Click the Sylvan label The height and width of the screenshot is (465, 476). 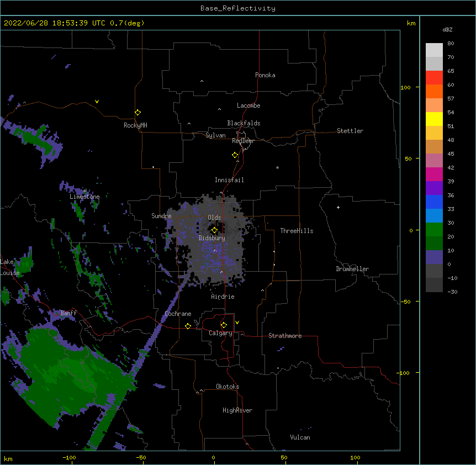[x=215, y=135]
